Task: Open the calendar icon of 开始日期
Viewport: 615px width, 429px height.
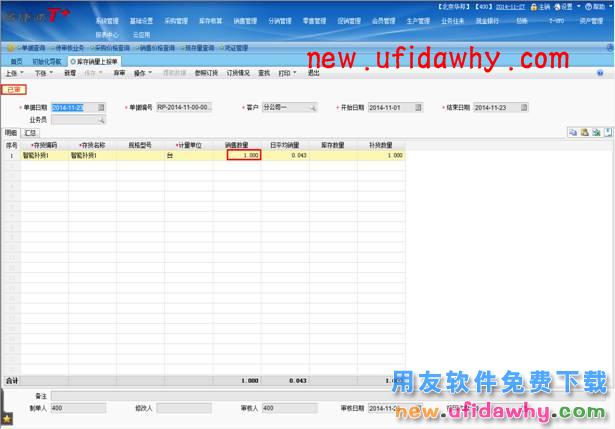Action: [418, 107]
